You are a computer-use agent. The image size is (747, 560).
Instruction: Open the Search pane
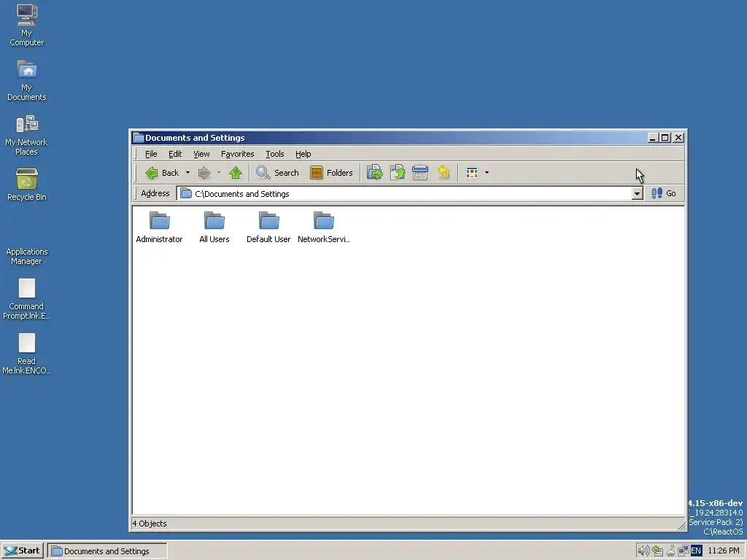(277, 173)
